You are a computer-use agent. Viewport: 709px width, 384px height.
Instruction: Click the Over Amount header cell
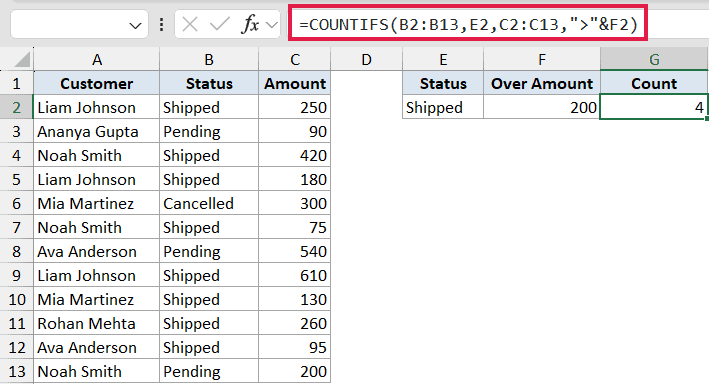coord(542,83)
